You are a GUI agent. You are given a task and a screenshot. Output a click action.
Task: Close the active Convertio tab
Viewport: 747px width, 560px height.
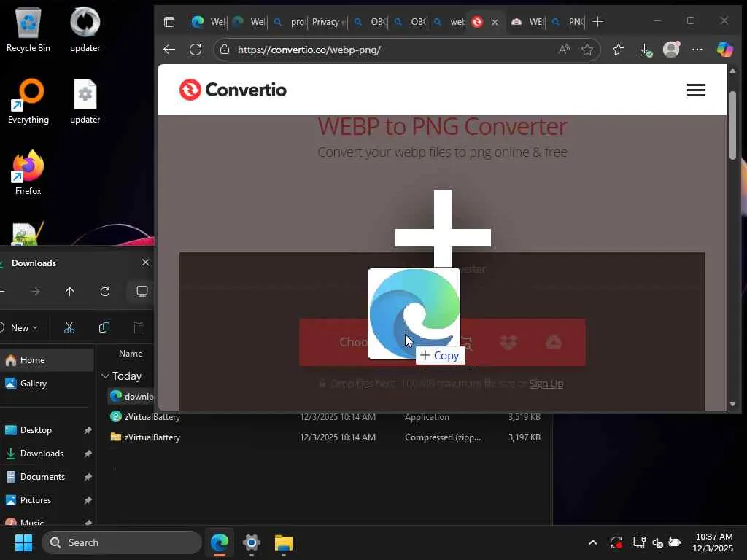(x=495, y=22)
